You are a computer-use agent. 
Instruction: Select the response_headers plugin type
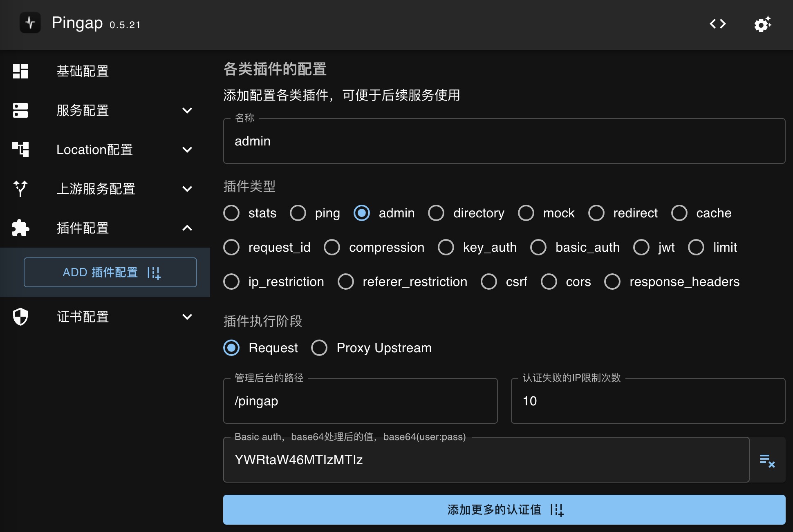tap(612, 282)
